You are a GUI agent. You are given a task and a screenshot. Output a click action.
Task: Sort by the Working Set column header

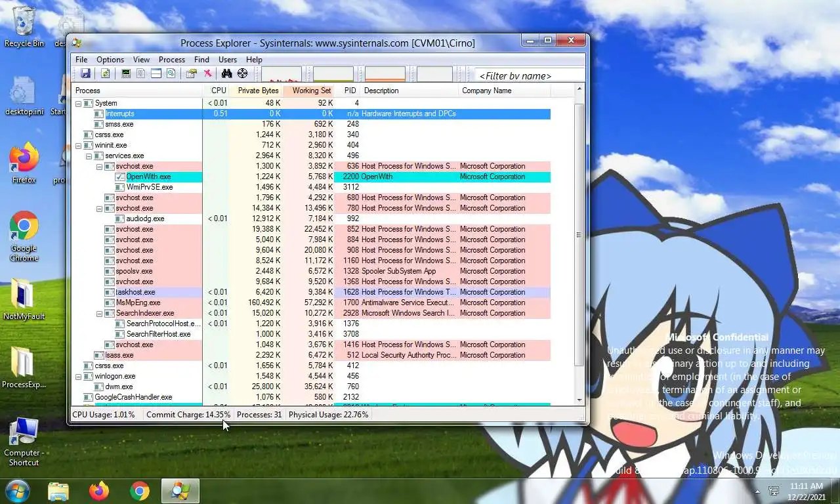[x=308, y=91]
